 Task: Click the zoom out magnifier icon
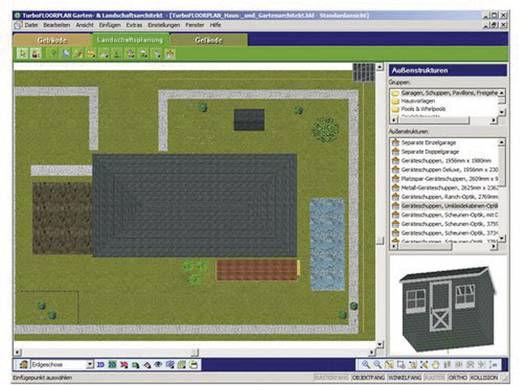pos(377,364)
